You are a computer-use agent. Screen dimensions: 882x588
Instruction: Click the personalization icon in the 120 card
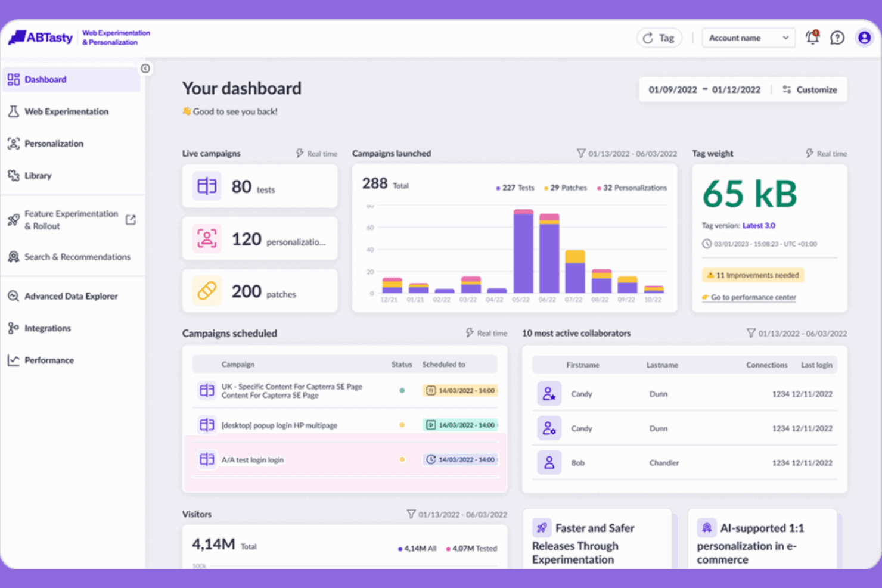[207, 239]
